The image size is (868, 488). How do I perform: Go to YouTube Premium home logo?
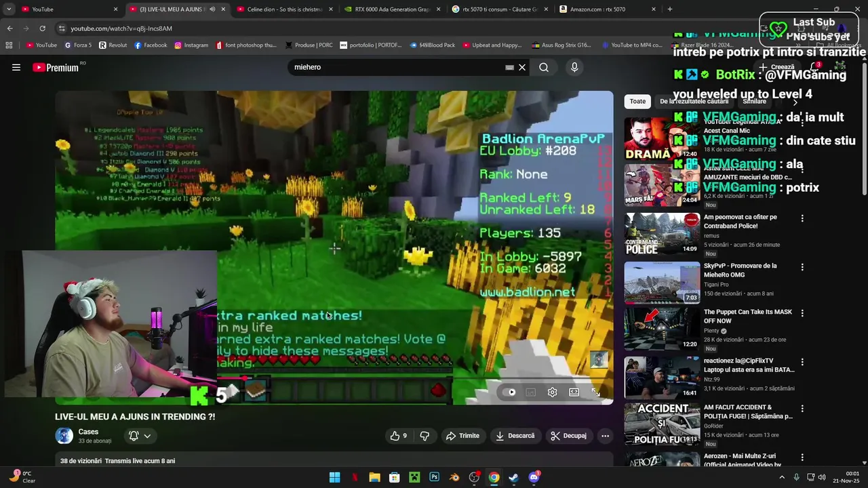pyautogui.click(x=56, y=67)
